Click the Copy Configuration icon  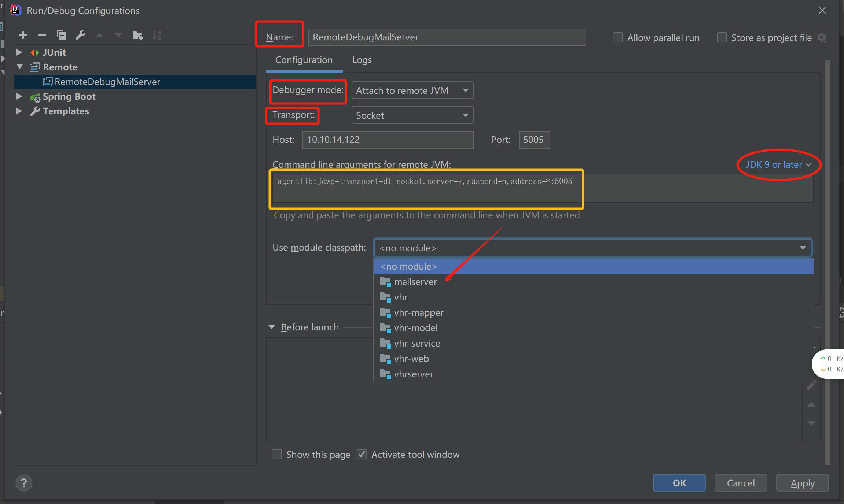pos(61,35)
